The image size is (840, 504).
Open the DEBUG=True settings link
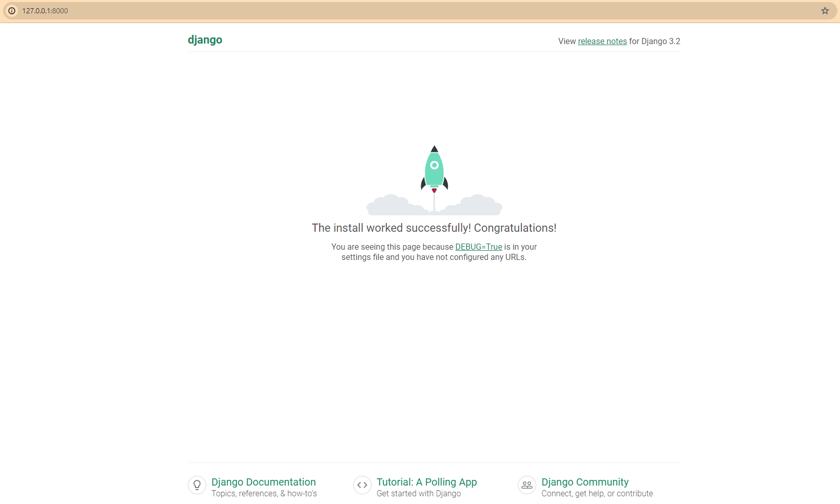[479, 247]
